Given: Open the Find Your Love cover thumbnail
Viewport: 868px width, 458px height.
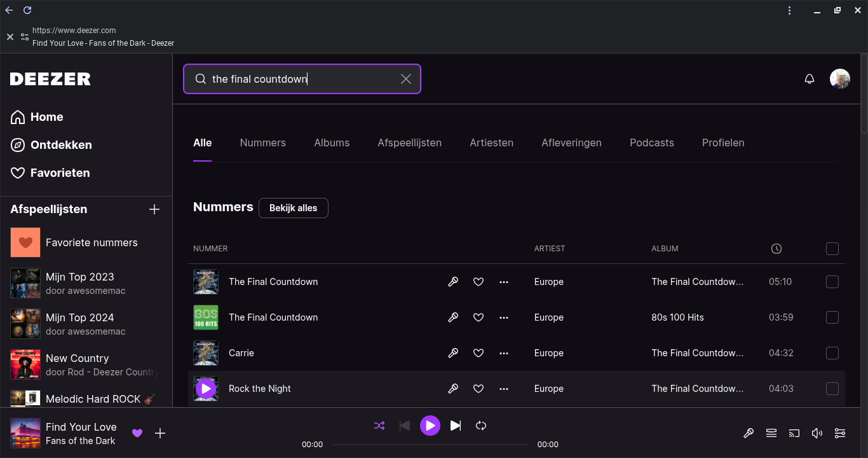Looking at the screenshot, I should [x=25, y=433].
